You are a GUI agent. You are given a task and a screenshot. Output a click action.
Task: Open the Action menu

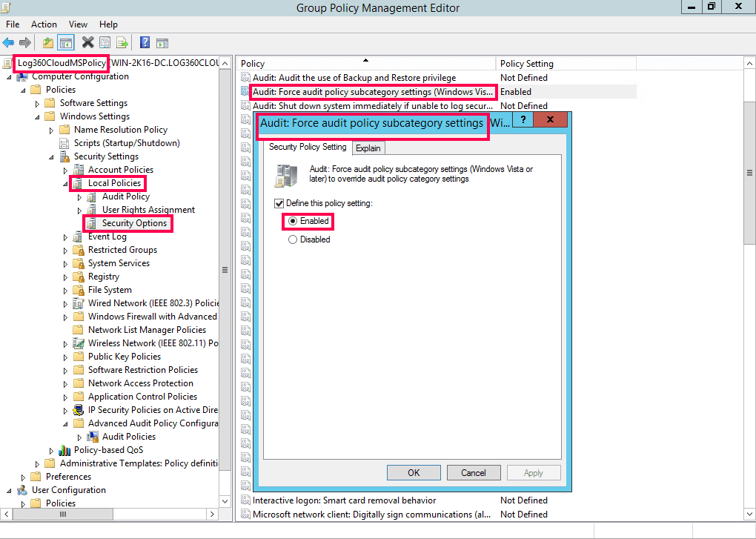44,24
